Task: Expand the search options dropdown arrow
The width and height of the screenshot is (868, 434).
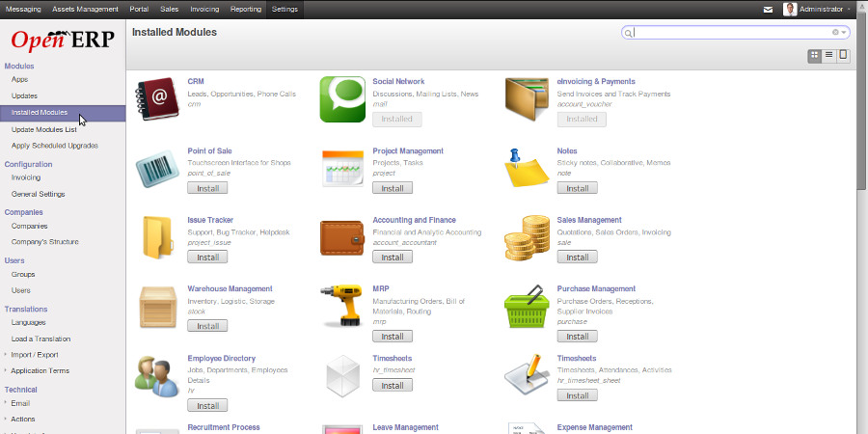Action: 844,32
